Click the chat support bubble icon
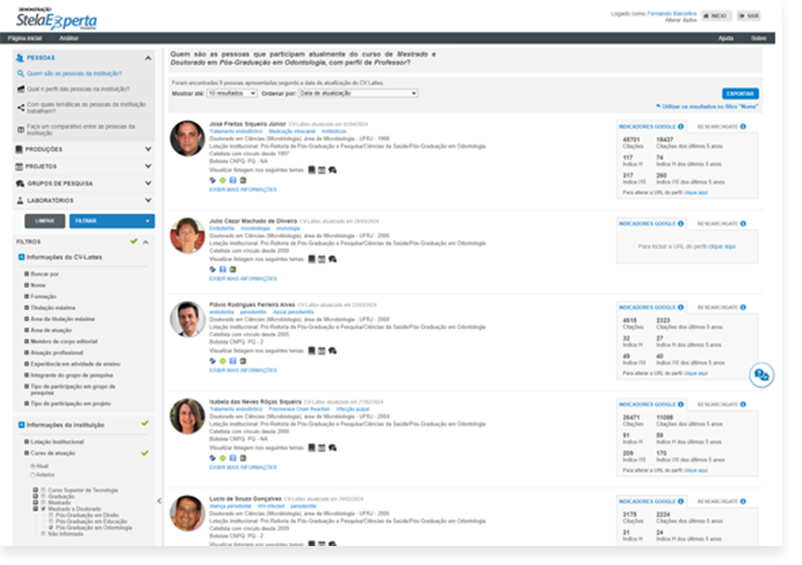 coord(761,375)
